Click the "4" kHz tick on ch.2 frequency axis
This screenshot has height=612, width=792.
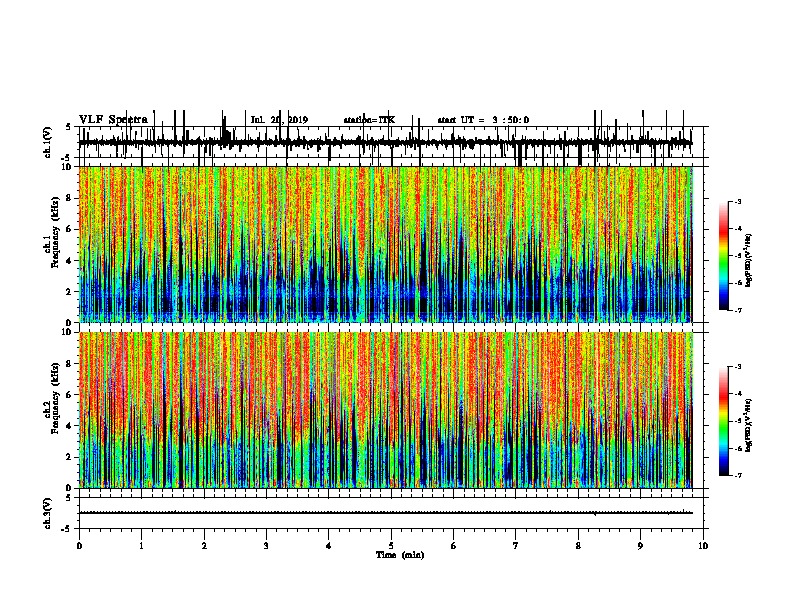(70, 426)
